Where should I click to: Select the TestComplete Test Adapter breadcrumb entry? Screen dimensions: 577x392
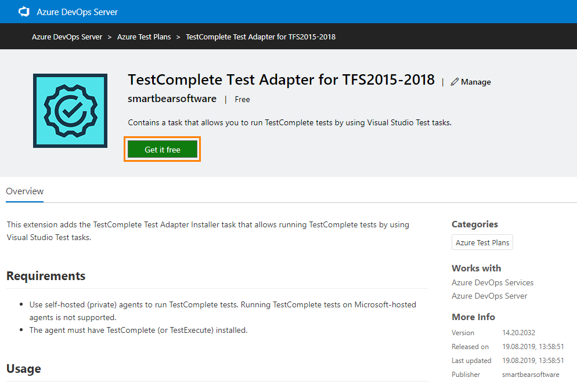(261, 37)
